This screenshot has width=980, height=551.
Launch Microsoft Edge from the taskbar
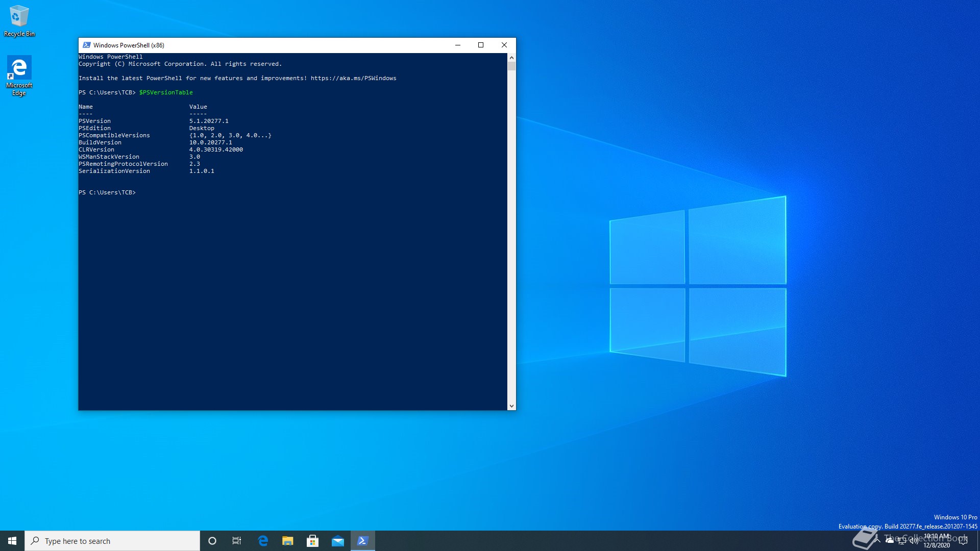[x=263, y=541]
